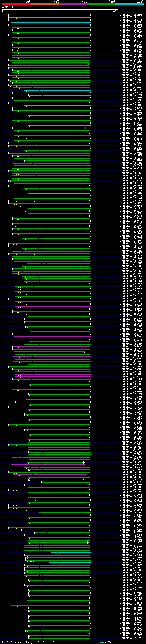Open hit UniRef100_C6THY4
This screenshot has width=146, height=644.
[x=131, y=95]
